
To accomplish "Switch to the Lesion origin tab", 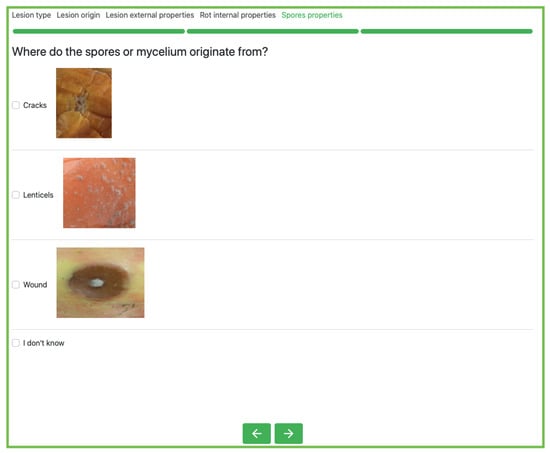I will (78, 15).
